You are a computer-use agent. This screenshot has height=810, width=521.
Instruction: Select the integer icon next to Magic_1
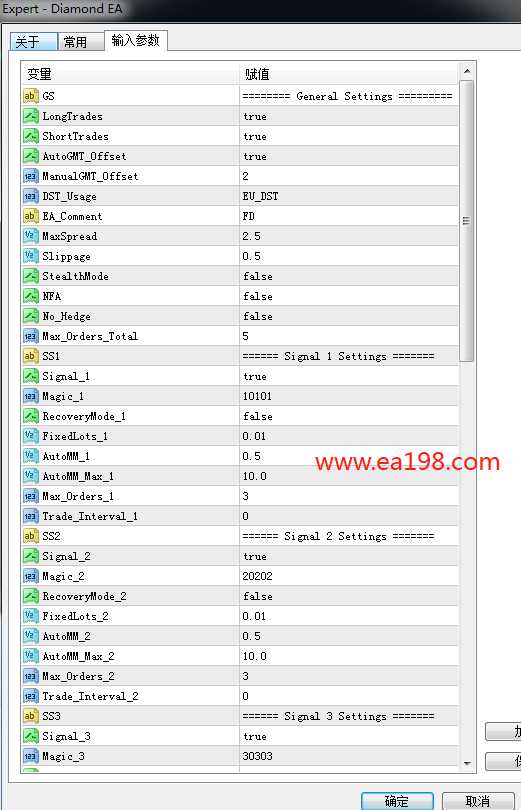point(30,396)
